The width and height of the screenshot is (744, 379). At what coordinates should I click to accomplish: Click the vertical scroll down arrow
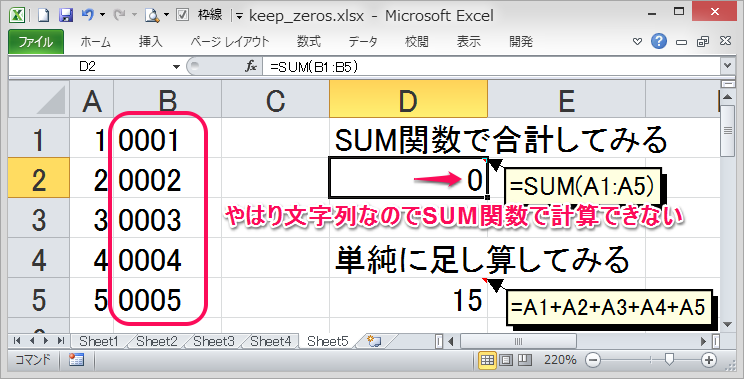726,324
